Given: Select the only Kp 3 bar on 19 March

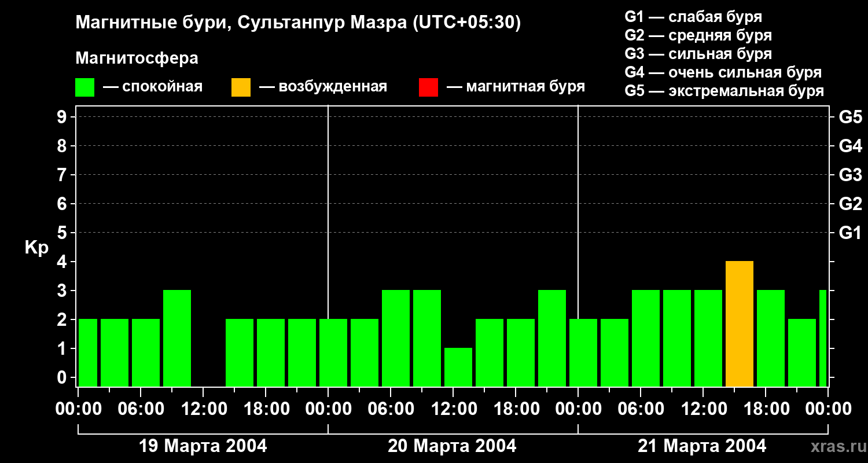Looking at the screenshot, I should [x=177, y=339].
